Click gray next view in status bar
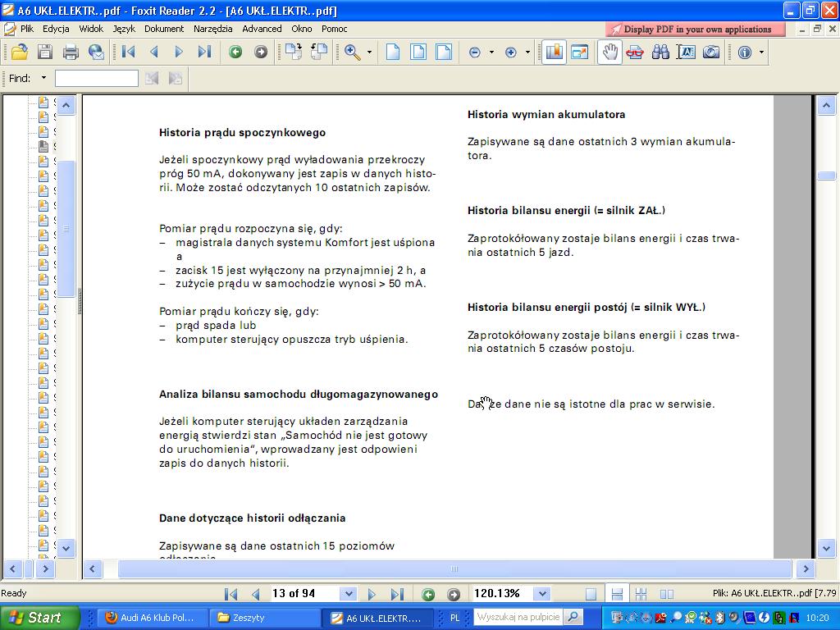The height and width of the screenshot is (630, 840). pos(453,594)
